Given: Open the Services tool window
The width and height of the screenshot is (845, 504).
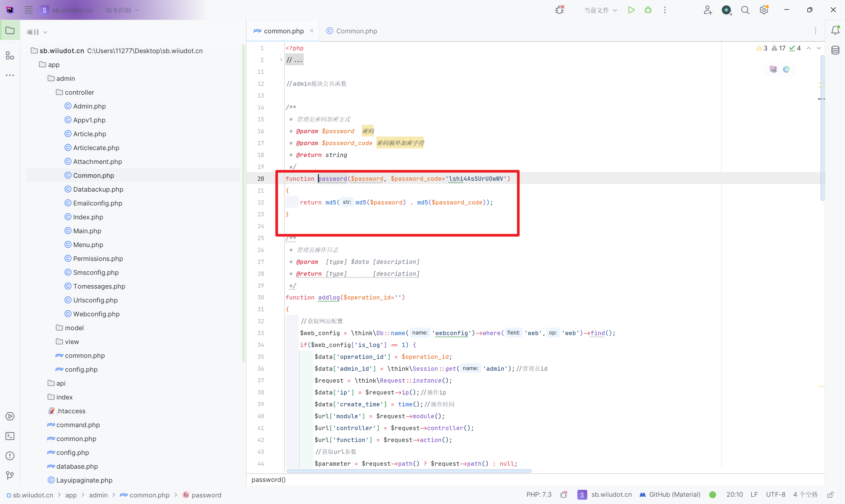Looking at the screenshot, I should (10, 416).
